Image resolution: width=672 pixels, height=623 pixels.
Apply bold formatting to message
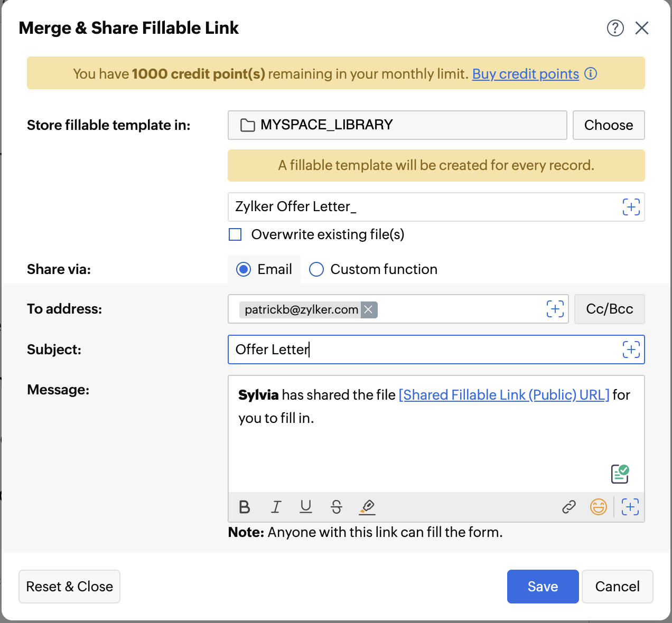245,507
